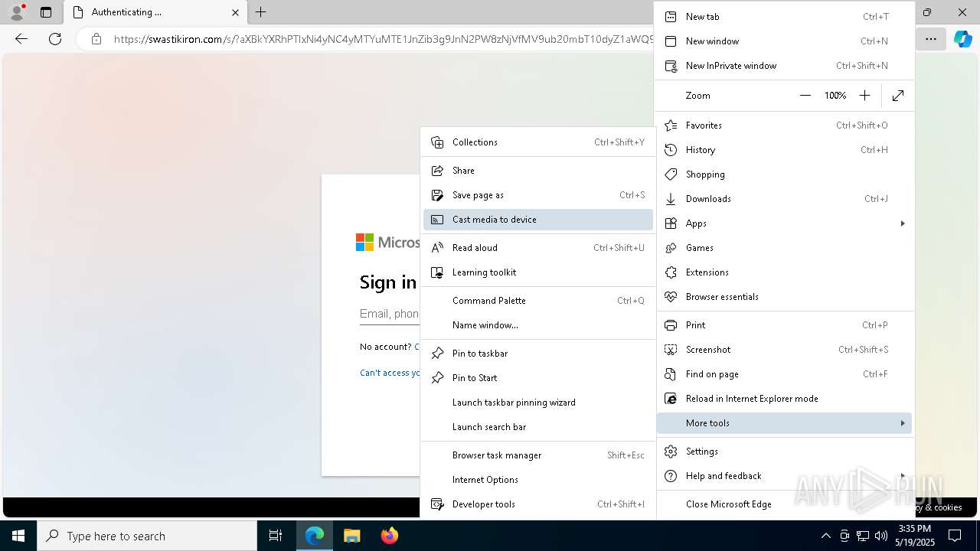Click the 100% zoom level value

coord(835,96)
